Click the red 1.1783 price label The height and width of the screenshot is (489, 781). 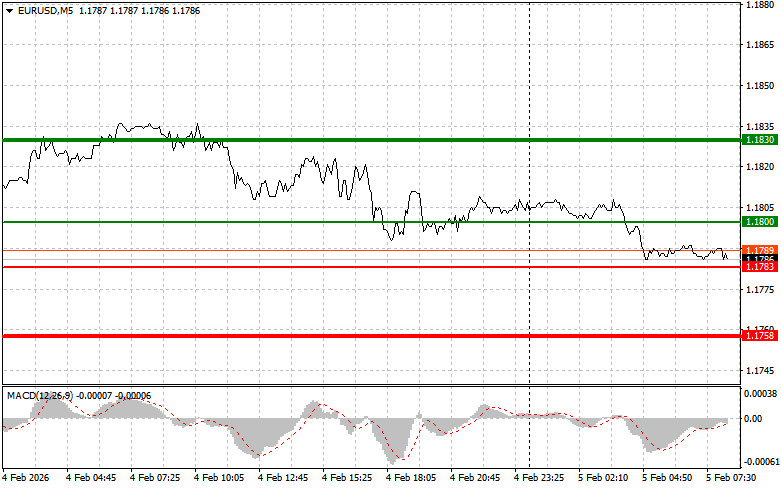click(754, 267)
